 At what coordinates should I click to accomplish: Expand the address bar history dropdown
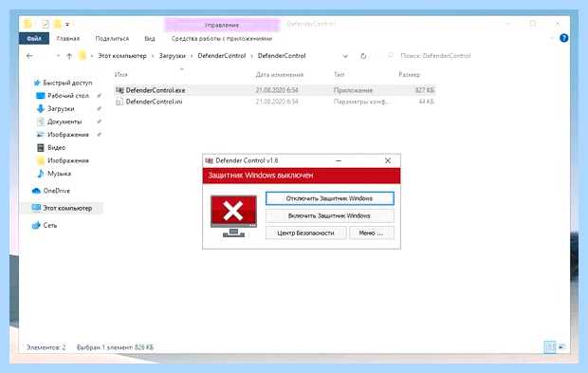[x=345, y=56]
